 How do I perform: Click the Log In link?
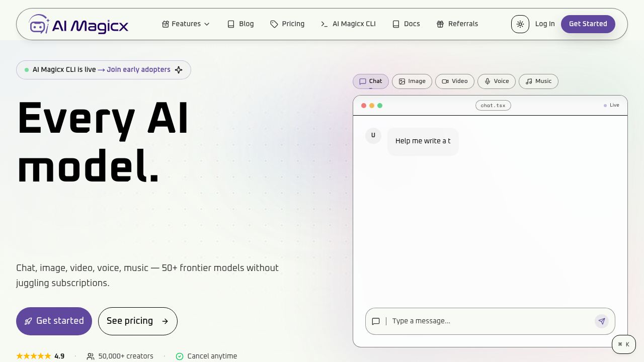click(545, 24)
